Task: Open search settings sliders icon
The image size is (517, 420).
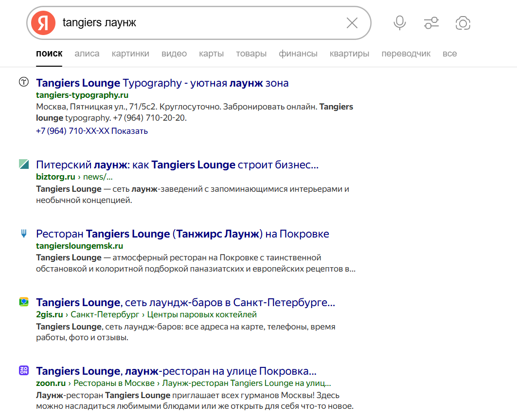Action: point(431,23)
